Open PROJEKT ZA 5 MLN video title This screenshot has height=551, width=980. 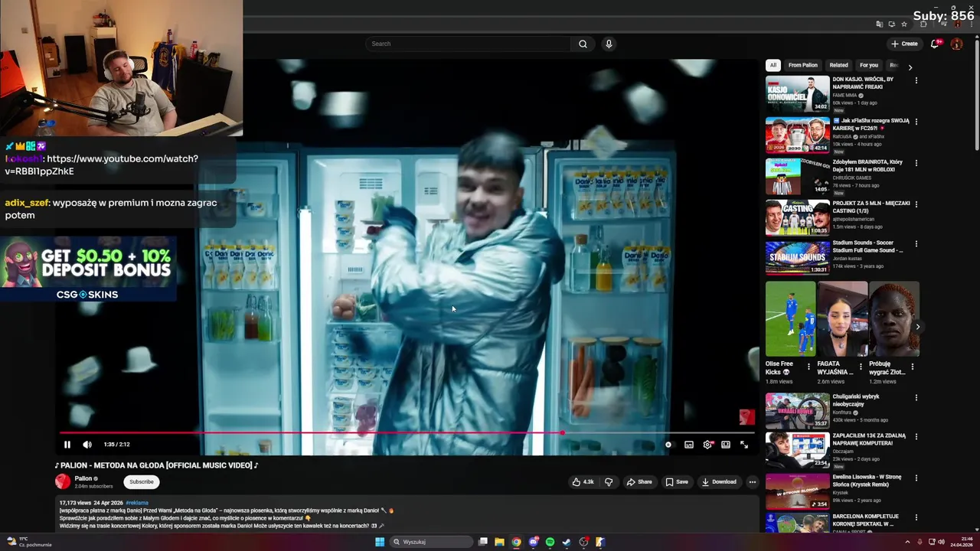coord(871,207)
